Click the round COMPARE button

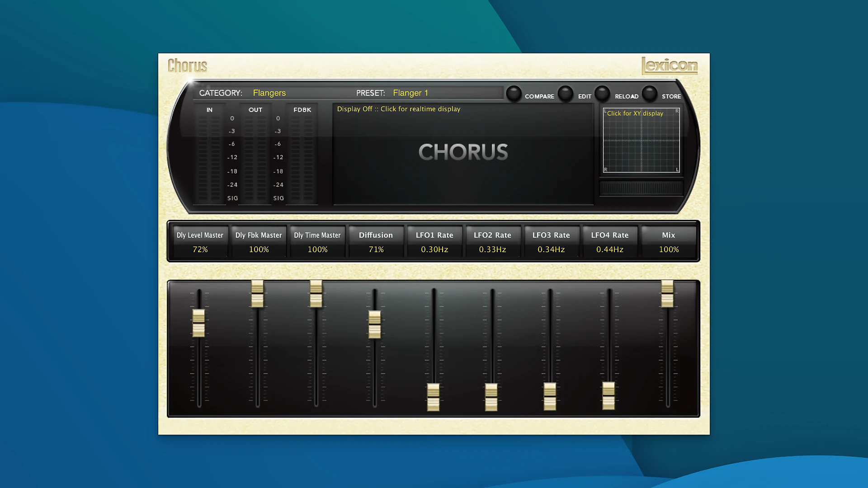point(514,94)
